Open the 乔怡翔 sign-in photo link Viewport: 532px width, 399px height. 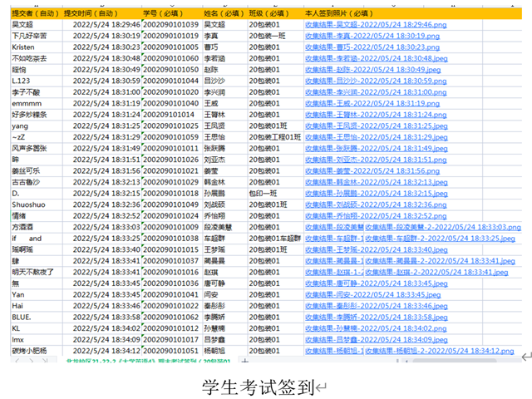[377, 215]
